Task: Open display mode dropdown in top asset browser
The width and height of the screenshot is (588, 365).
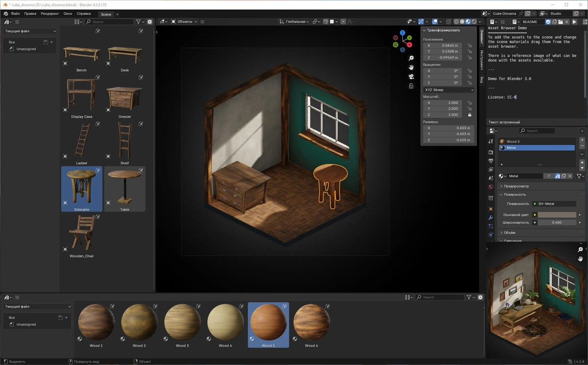Action: pyautogui.click(x=78, y=22)
